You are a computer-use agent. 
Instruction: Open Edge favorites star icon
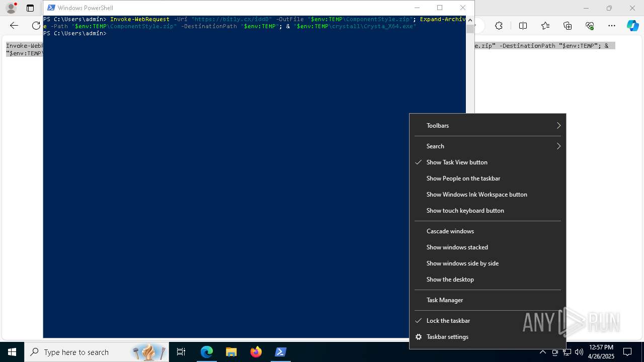click(545, 26)
